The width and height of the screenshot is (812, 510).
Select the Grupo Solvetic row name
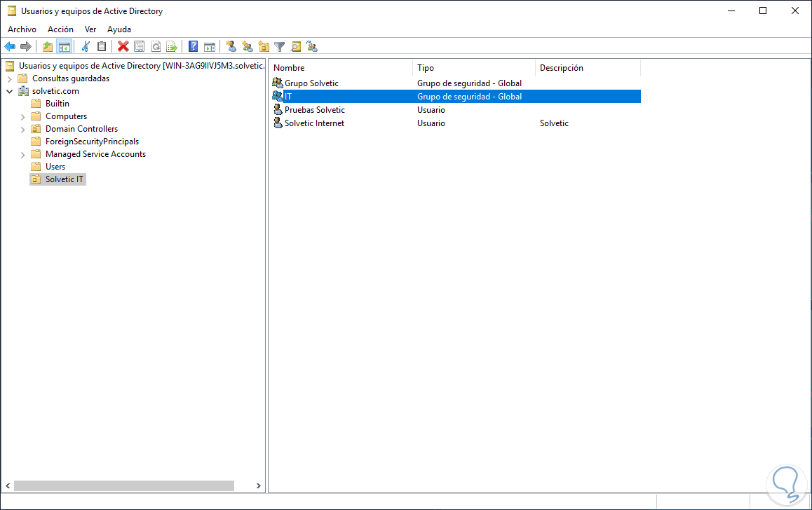311,83
